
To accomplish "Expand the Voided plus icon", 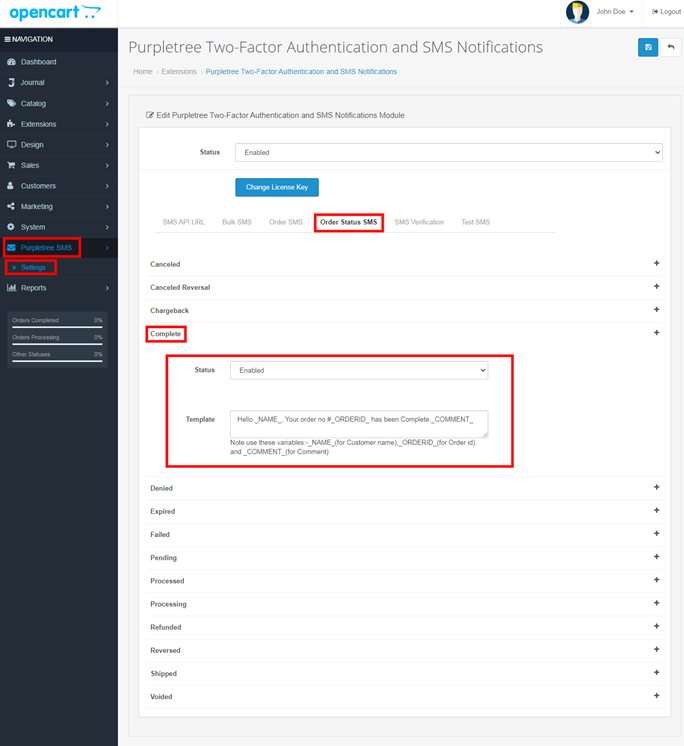I will (656, 696).
